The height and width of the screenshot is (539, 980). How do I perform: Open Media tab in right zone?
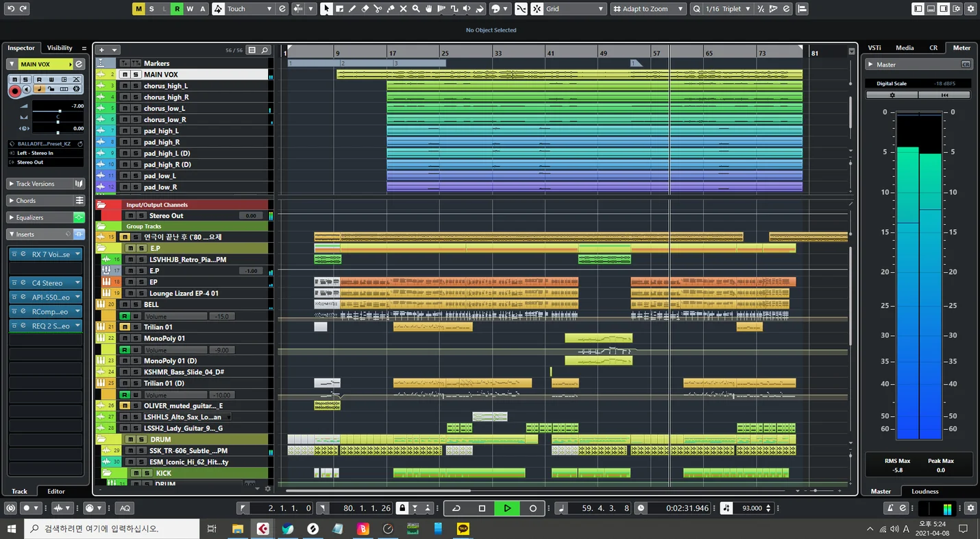click(905, 48)
